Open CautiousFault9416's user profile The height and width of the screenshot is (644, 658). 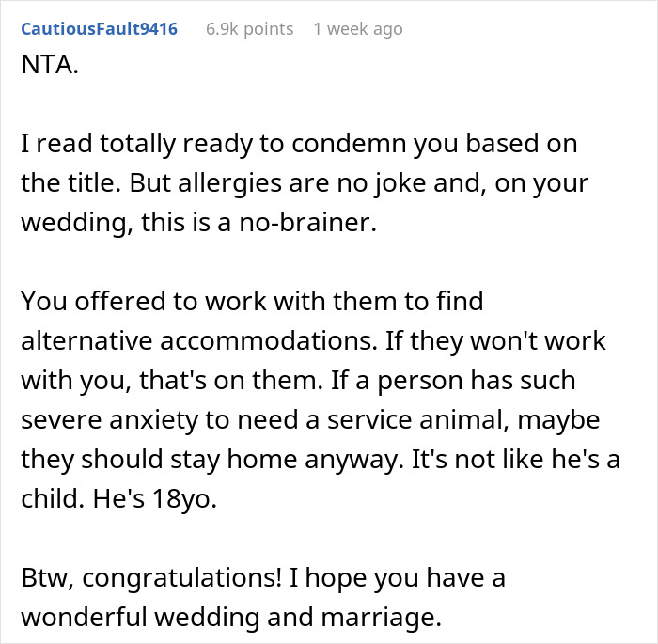[x=99, y=29]
